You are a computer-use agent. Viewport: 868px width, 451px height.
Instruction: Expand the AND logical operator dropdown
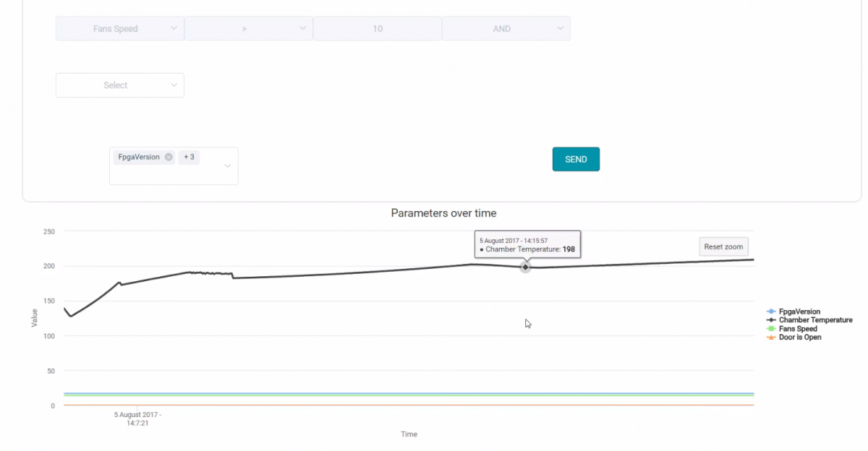tap(506, 29)
